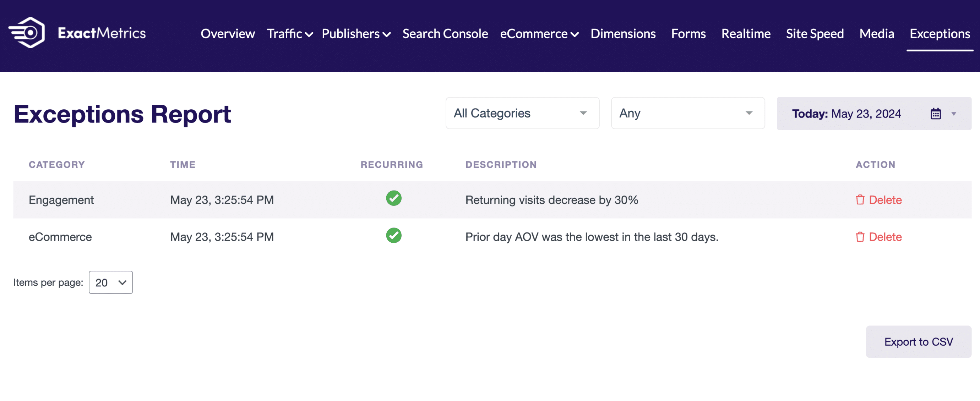Image resolution: width=980 pixels, height=401 pixels.
Task: Open the Site Speed tab
Action: [815, 33]
